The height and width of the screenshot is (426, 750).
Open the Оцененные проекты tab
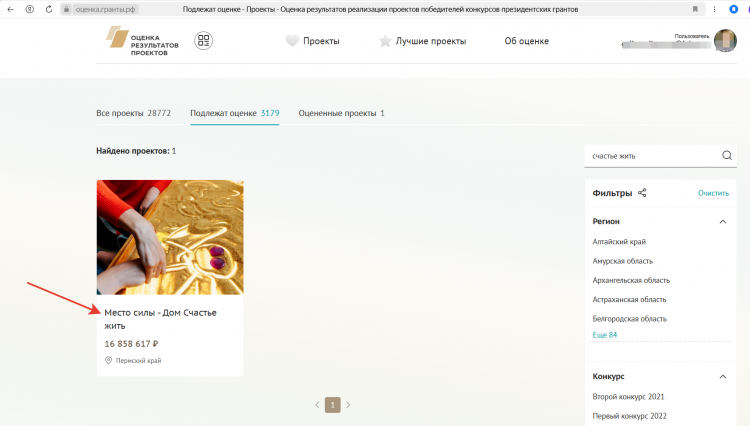point(341,113)
